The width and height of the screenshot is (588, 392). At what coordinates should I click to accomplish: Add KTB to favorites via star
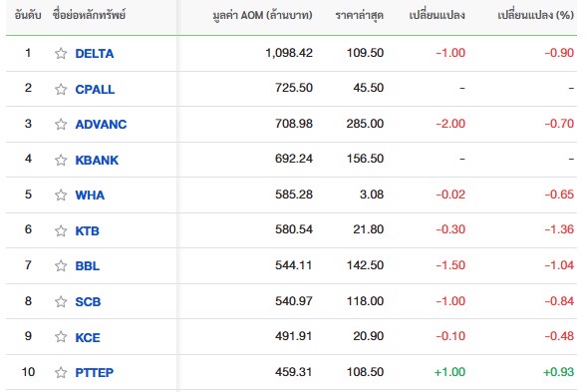(x=61, y=230)
